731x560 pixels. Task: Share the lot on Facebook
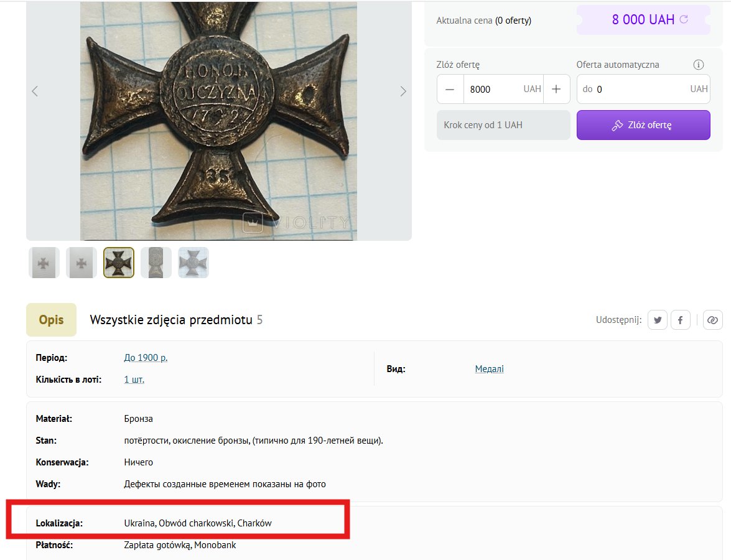pyautogui.click(x=680, y=319)
